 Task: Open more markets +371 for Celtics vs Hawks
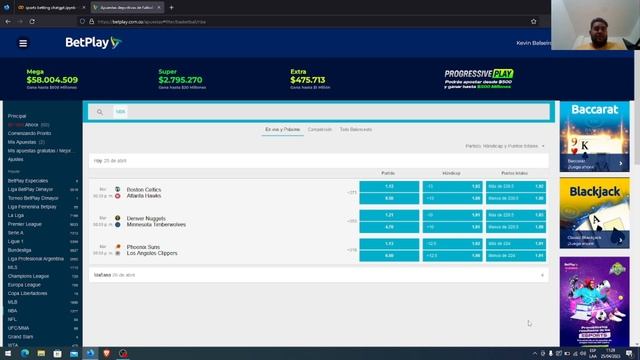[352, 192]
